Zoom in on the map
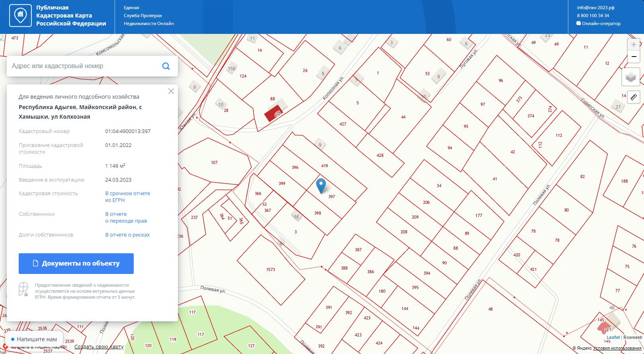Viewport: 644px width, 354px height. pyautogui.click(x=633, y=45)
